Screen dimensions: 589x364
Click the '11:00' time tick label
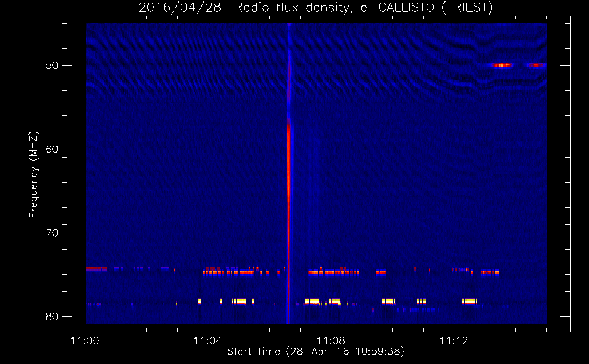[x=85, y=341]
